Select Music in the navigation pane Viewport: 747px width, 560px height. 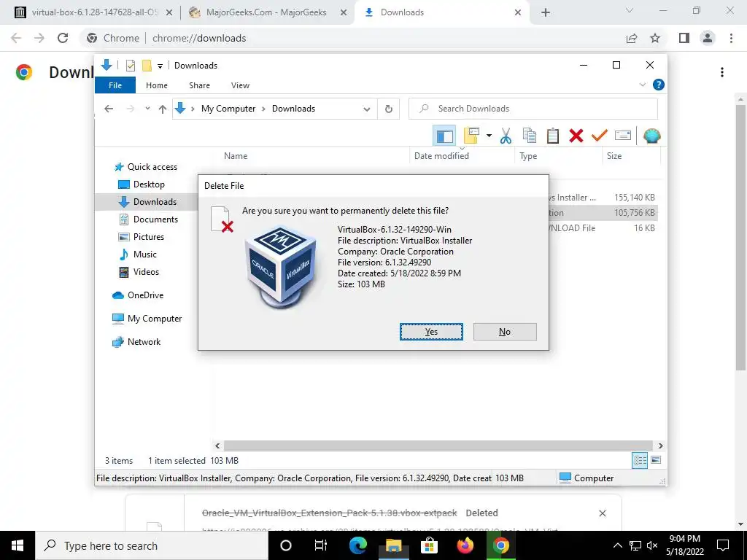pos(138,254)
